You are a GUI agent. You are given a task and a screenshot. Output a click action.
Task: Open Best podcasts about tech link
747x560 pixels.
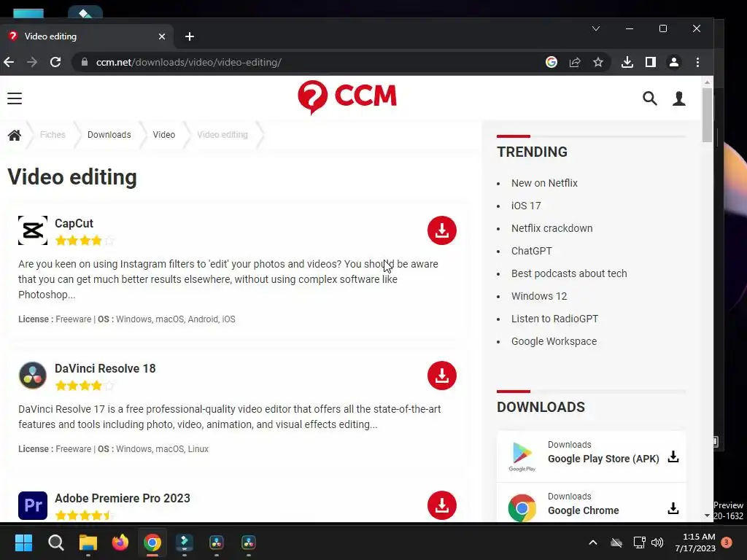(x=569, y=273)
